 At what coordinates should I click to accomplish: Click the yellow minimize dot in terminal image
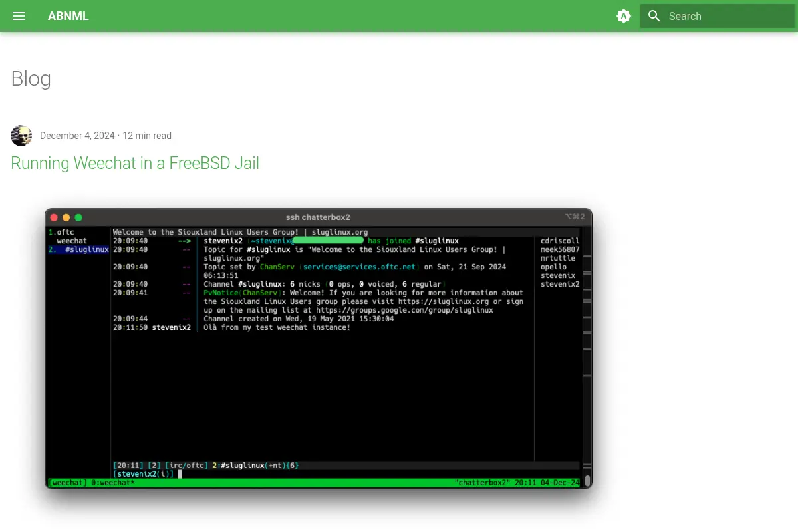coord(66,217)
